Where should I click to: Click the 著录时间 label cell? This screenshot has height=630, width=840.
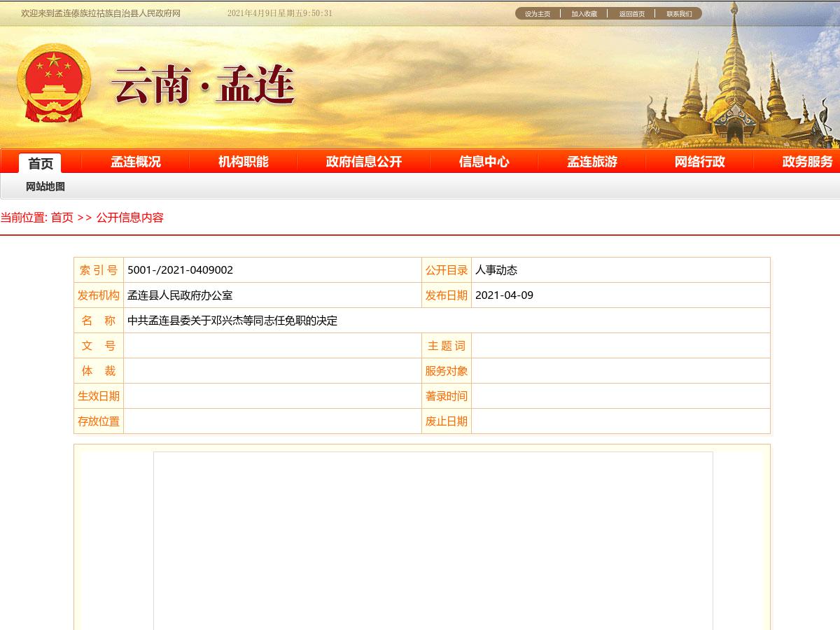click(x=447, y=396)
